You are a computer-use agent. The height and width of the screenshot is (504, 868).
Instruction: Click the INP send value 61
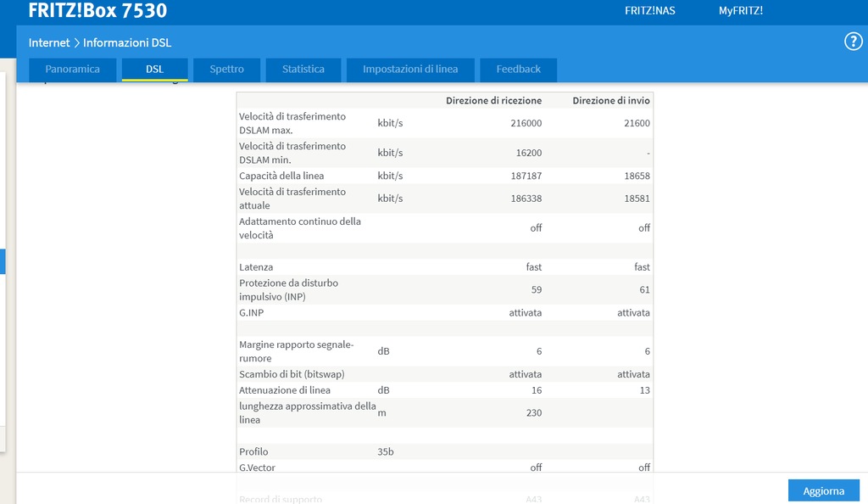pyautogui.click(x=644, y=289)
